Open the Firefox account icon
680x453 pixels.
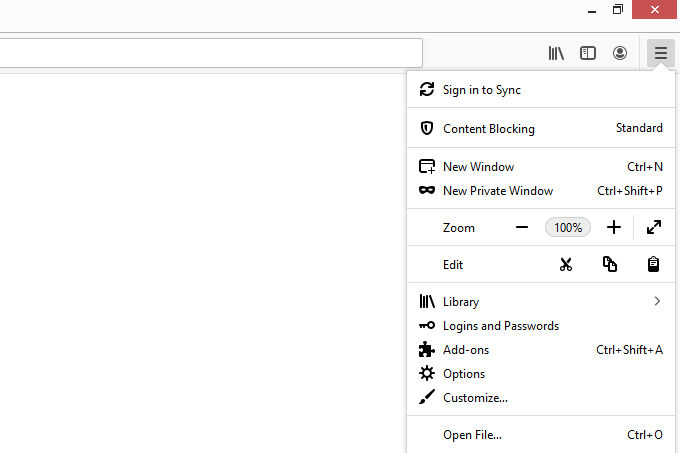[x=620, y=53]
